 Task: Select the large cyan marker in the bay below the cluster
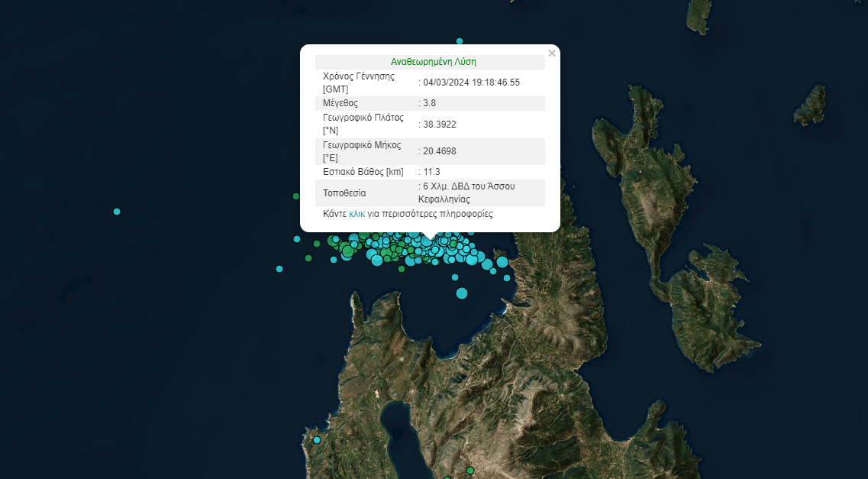[x=462, y=293]
